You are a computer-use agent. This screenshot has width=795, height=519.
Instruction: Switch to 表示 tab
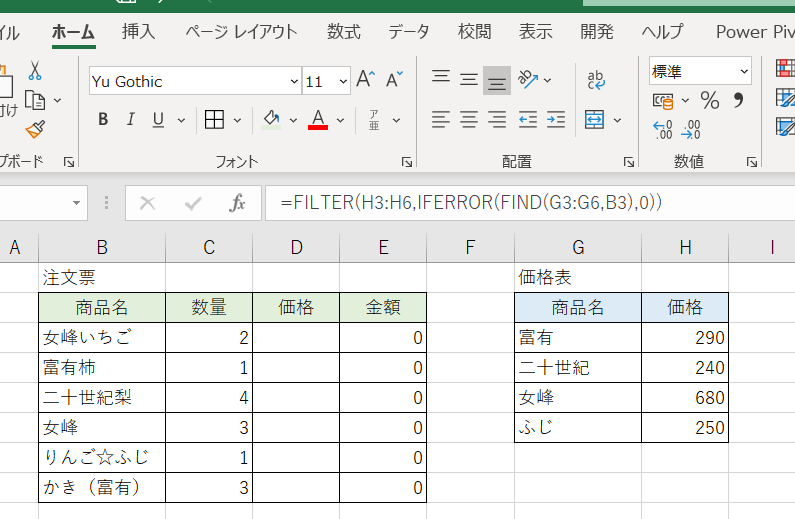[x=535, y=31]
